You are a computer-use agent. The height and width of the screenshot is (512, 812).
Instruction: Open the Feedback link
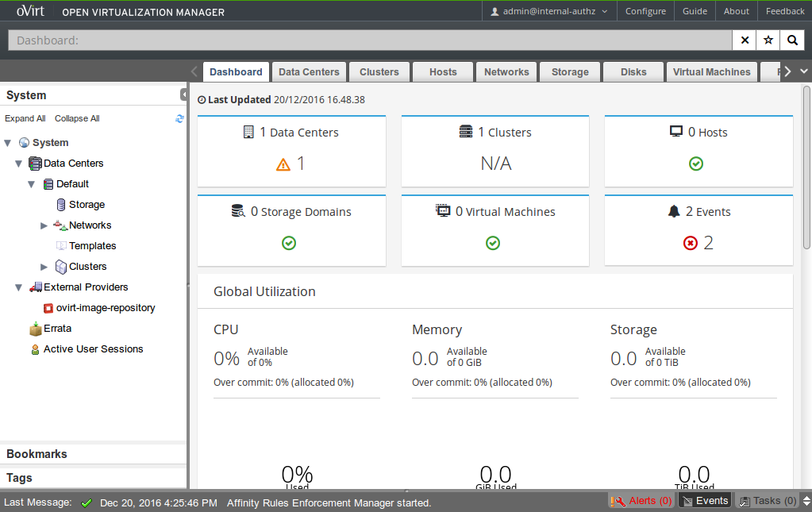point(785,11)
